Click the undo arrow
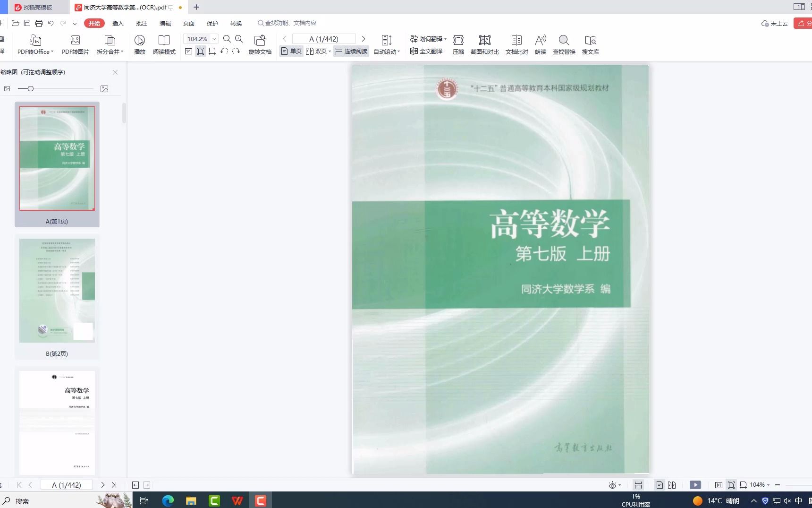The height and width of the screenshot is (508, 812). pos(51,23)
